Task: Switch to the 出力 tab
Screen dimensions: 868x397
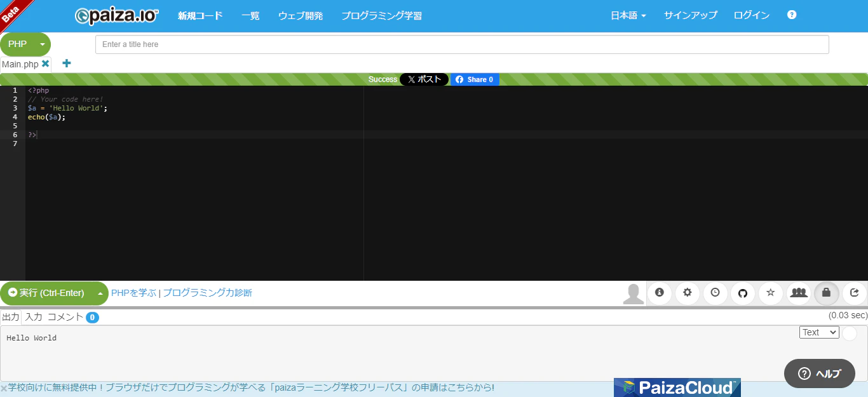Action: point(11,317)
